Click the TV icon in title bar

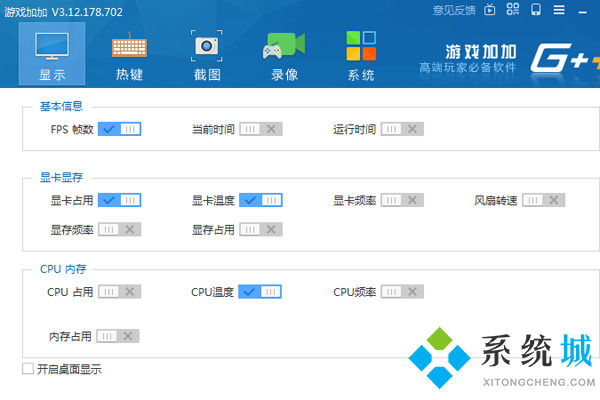pyautogui.click(x=489, y=10)
